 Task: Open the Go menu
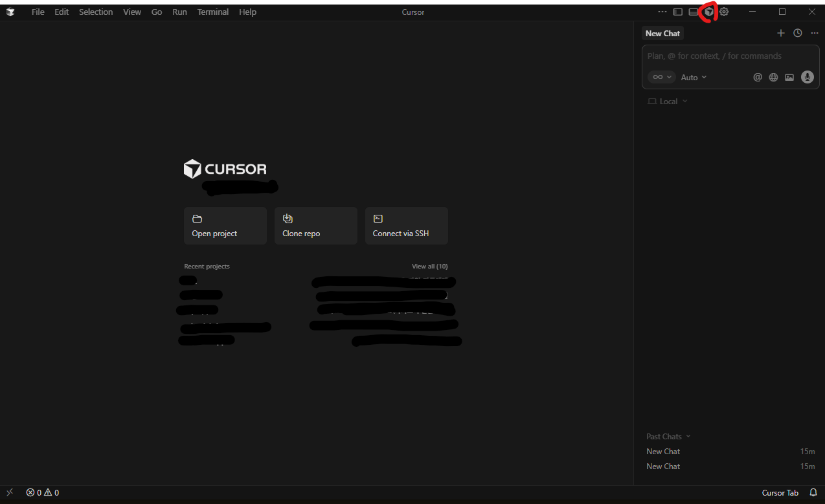157,12
